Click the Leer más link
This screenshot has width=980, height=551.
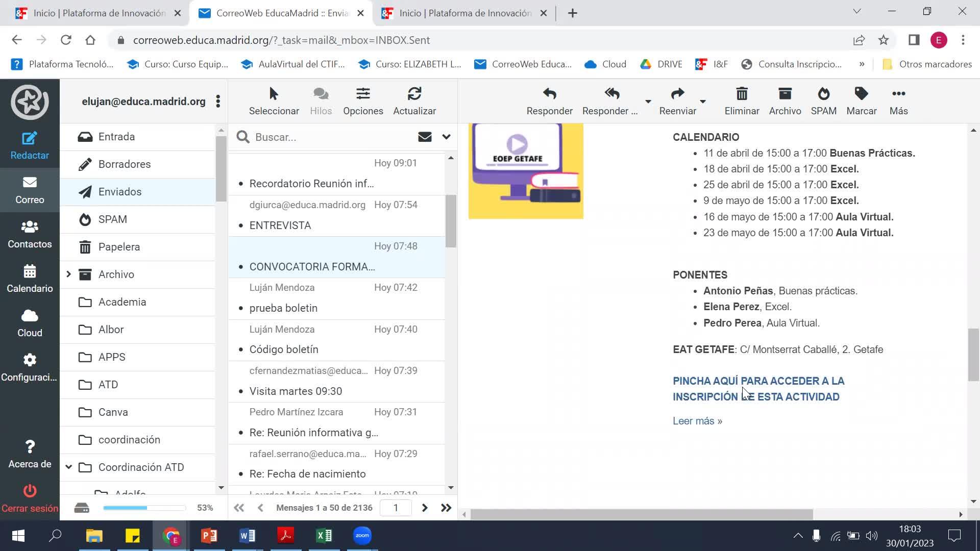click(x=697, y=421)
